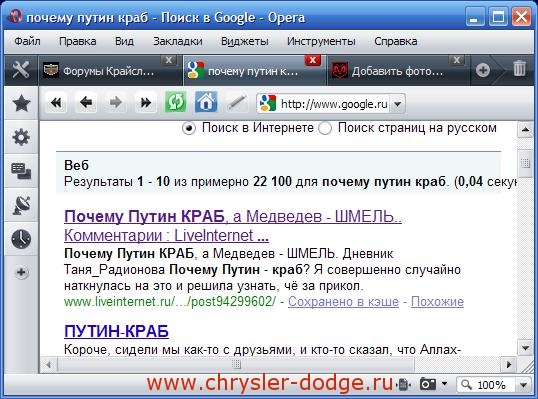Click the zoom magnifier icon
This screenshot has width=538, height=399.
(467, 384)
